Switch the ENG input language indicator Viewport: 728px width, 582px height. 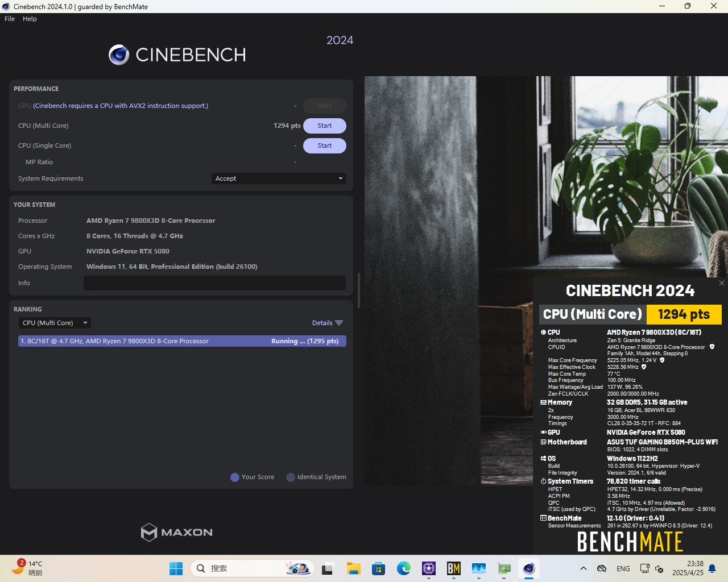(623, 568)
